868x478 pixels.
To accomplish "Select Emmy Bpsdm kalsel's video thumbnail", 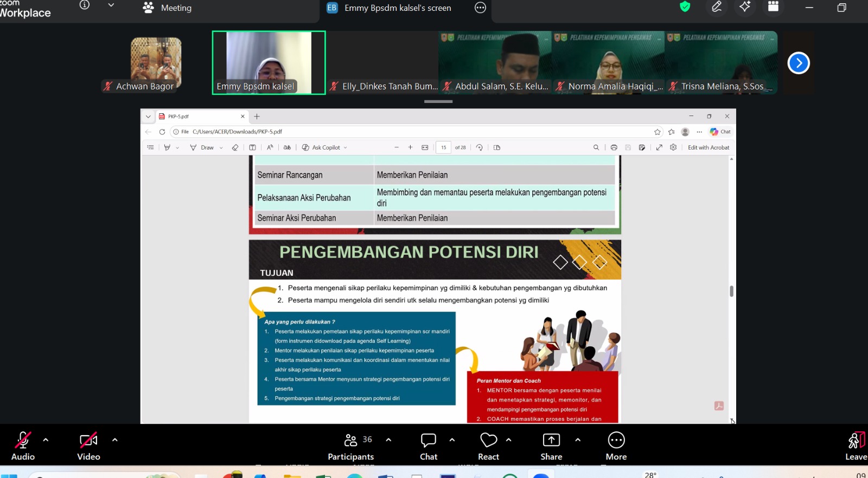I will (269, 63).
